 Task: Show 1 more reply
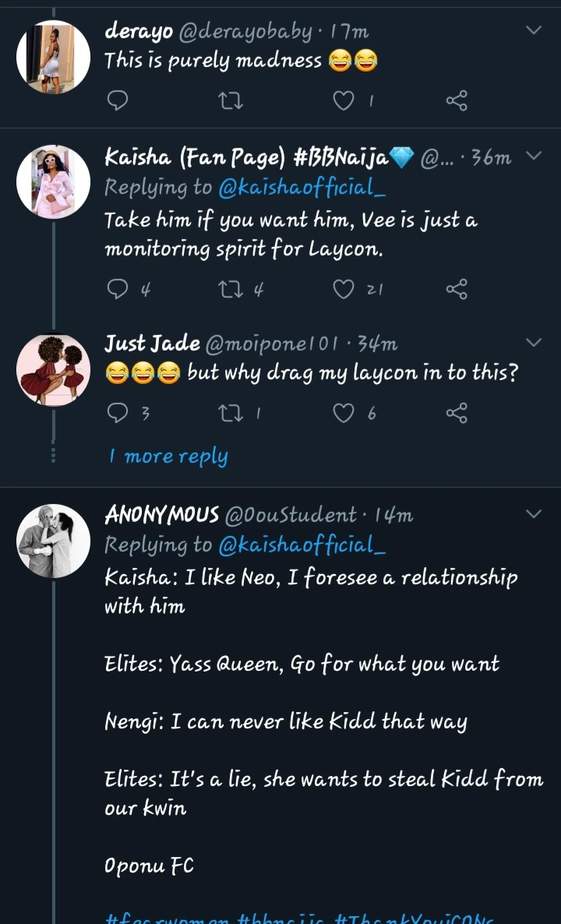pos(168,457)
